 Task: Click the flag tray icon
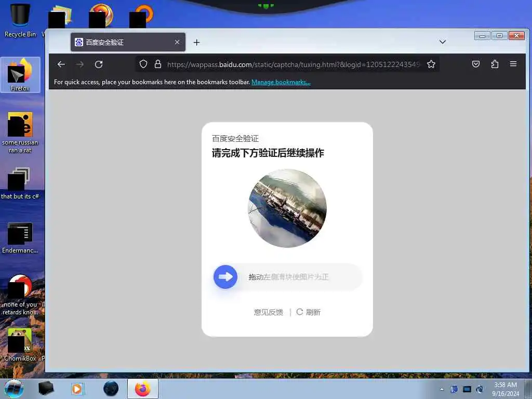454,389
